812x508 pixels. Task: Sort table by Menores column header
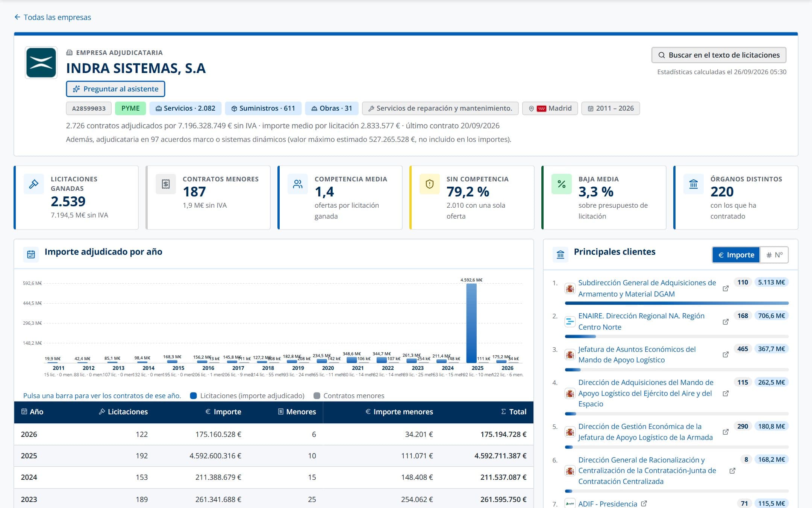click(297, 412)
